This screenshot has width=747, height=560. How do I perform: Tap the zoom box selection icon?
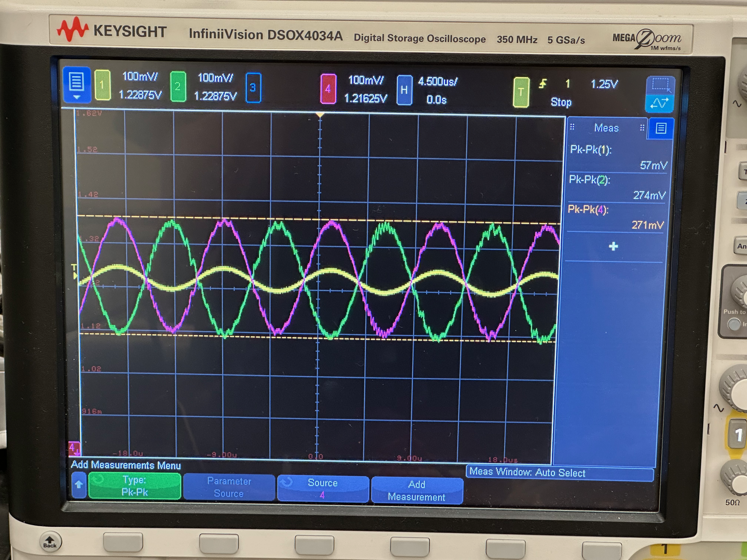[660, 85]
